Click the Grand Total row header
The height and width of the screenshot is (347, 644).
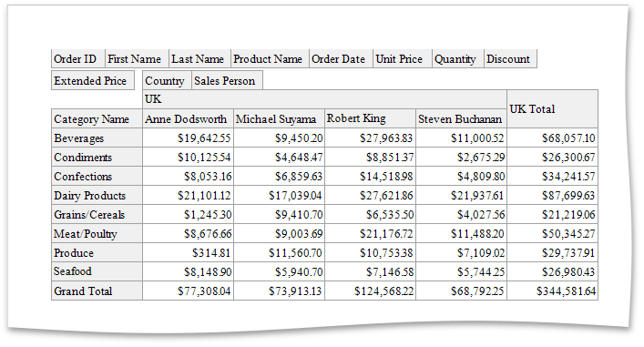97,291
